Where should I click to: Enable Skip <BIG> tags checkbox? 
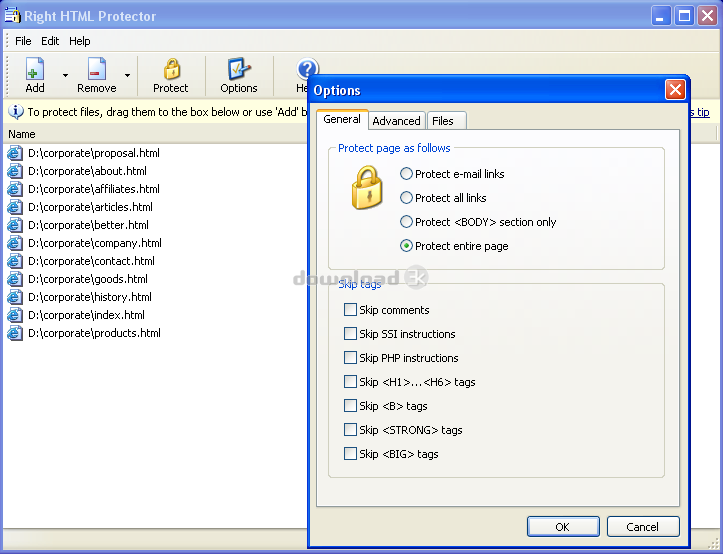click(x=350, y=453)
